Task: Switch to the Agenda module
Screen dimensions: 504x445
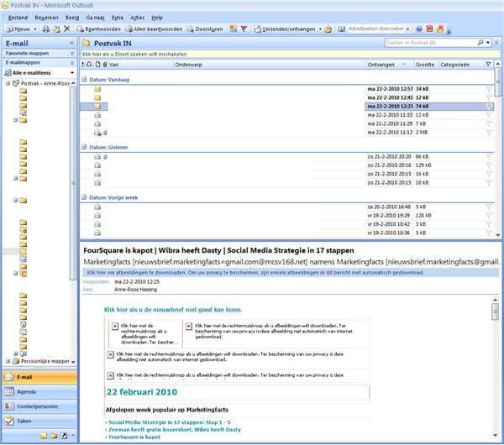Action: [x=39, y=391]
